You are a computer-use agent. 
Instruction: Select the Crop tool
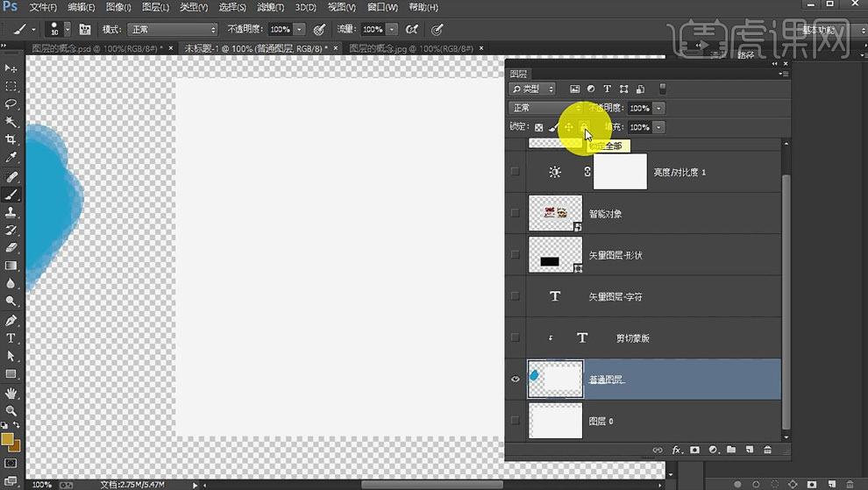(x=11, y=139)
